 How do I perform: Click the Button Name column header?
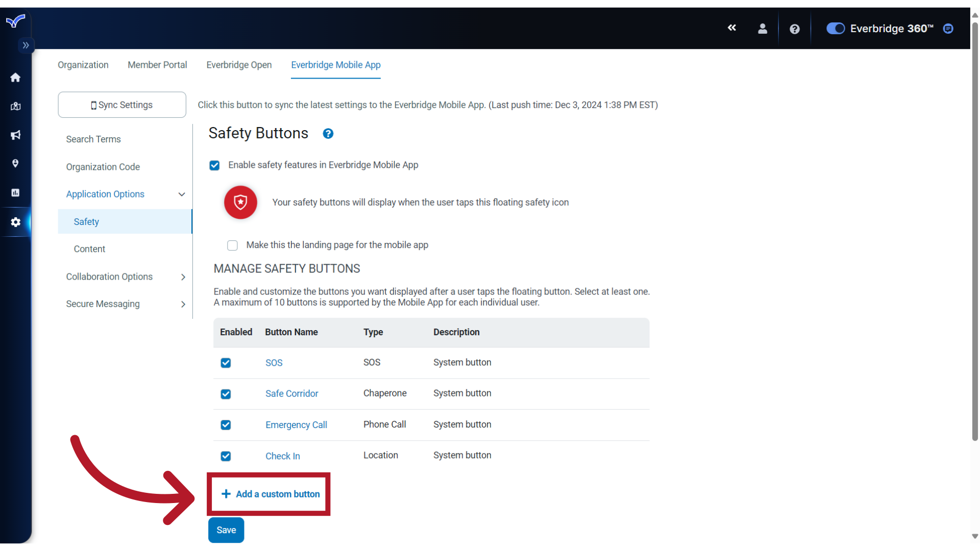291,332
